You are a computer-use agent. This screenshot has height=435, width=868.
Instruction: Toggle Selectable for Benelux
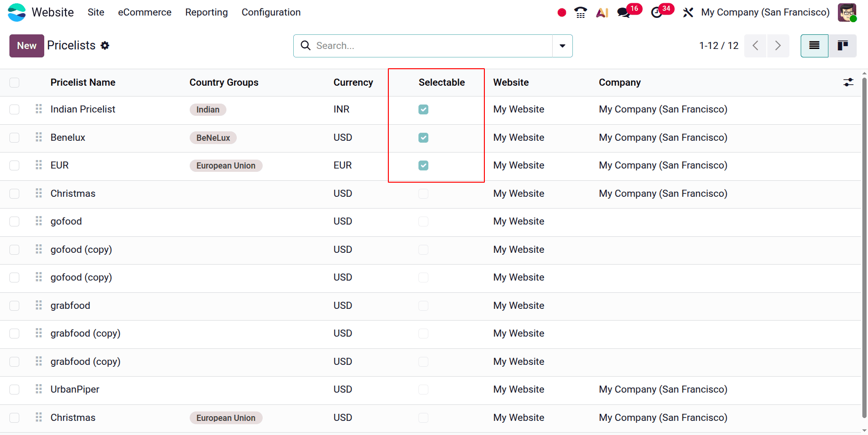click(423, 137)
